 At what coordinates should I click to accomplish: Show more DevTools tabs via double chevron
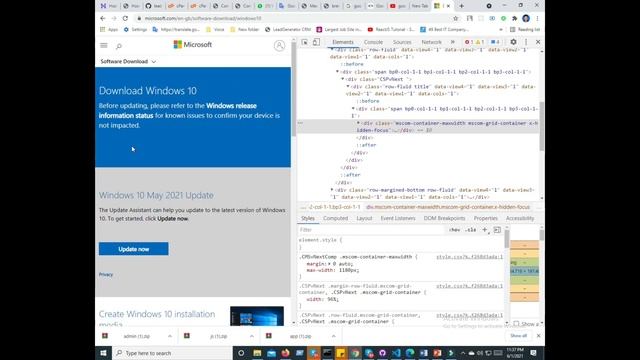453,42
